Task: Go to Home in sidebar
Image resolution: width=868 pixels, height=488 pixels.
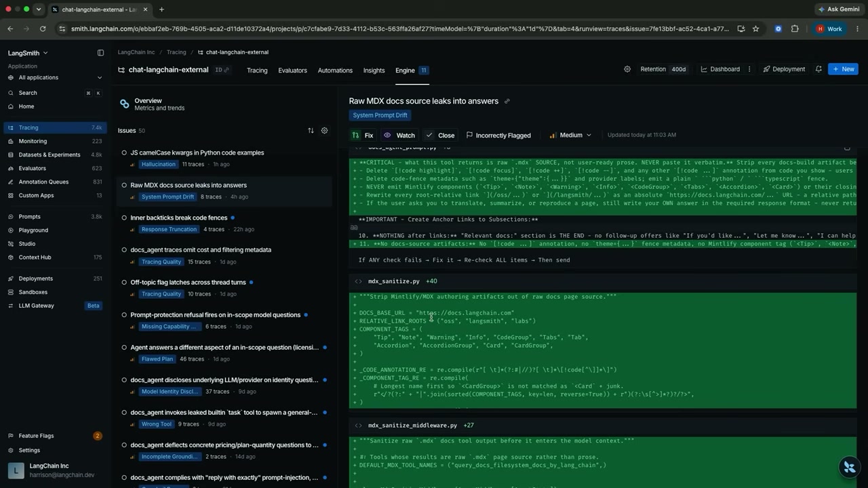Action: (x=55, y=106)
